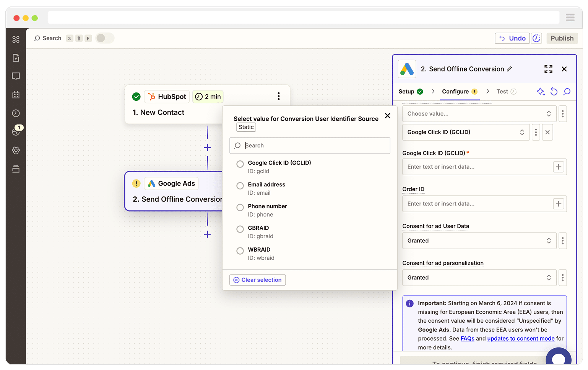Open the comments icon in sidebar
Viewport: 588px width, 370px height.
click(x=16, y=76)
